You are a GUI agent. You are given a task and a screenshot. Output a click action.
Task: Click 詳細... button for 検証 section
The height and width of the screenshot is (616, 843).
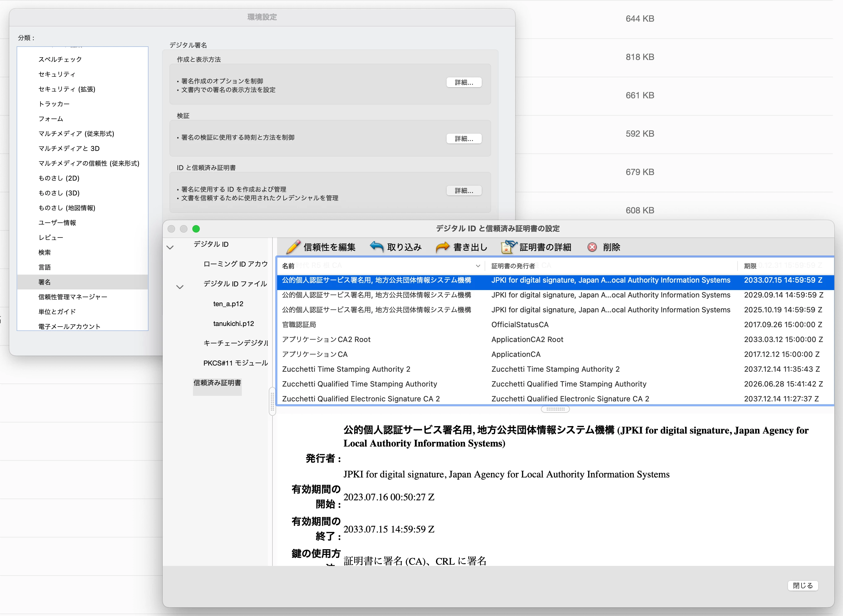click(464, 139)
